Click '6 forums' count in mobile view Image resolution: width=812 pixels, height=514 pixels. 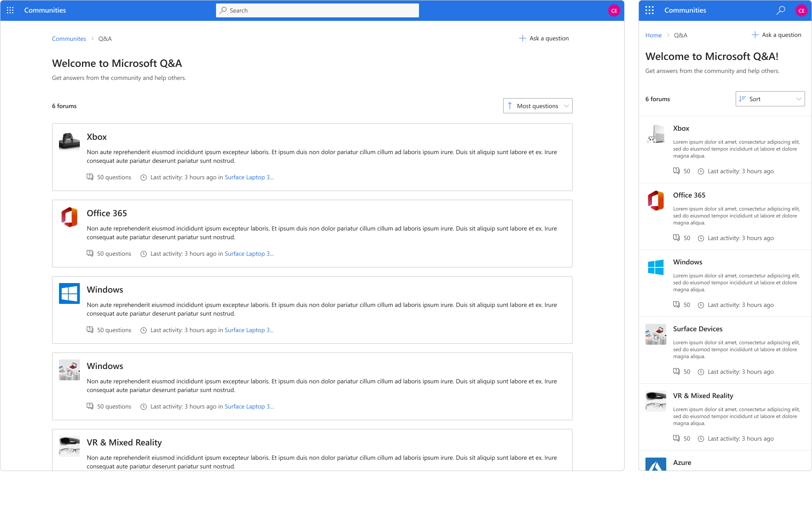[x=658, y=99]
